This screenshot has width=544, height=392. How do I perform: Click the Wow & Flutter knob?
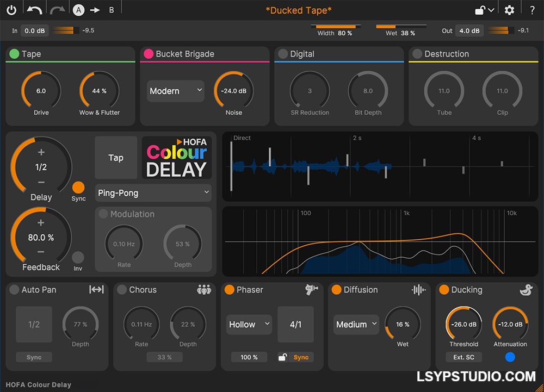click(x=99, y=91)
